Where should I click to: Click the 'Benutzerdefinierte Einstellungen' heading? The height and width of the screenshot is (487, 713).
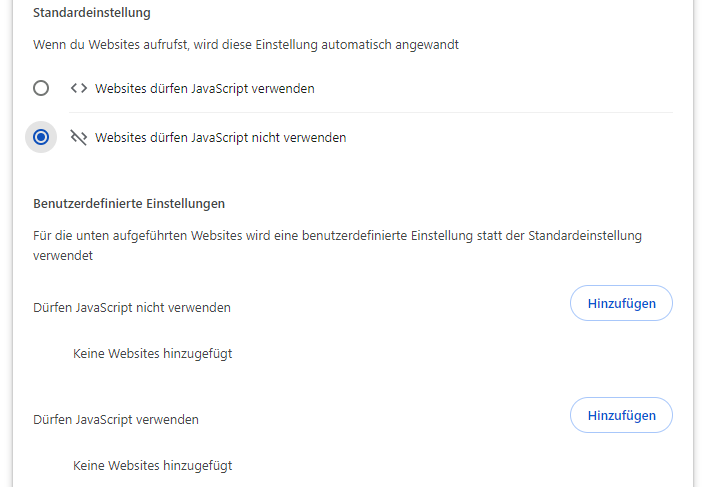(129, 203)
